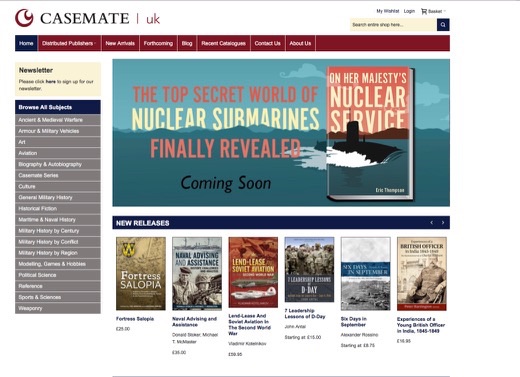Browse the Art subject

click(58, 142)
